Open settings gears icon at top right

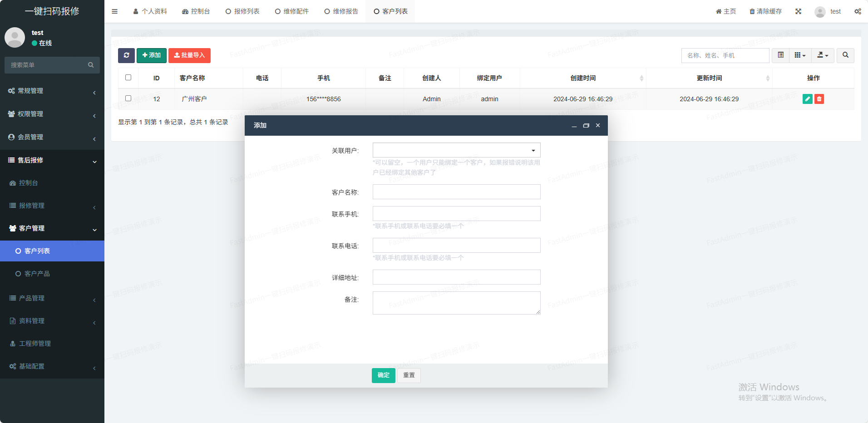(x=857, y=11)
